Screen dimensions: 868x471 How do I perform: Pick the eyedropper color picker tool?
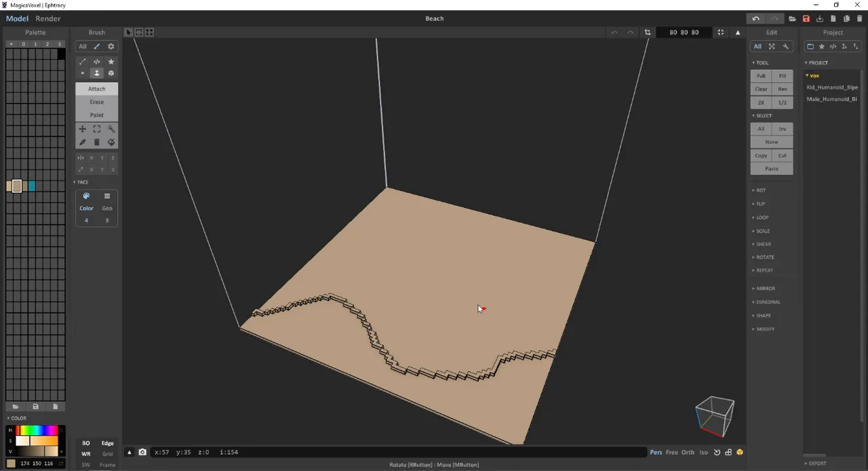(83, 142)
